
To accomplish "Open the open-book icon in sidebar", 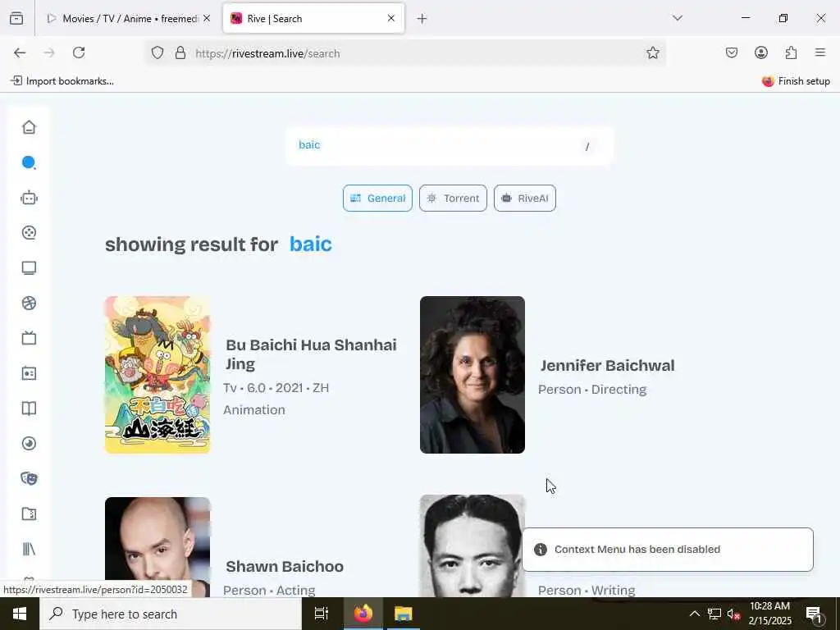I will tap(29, 409).
